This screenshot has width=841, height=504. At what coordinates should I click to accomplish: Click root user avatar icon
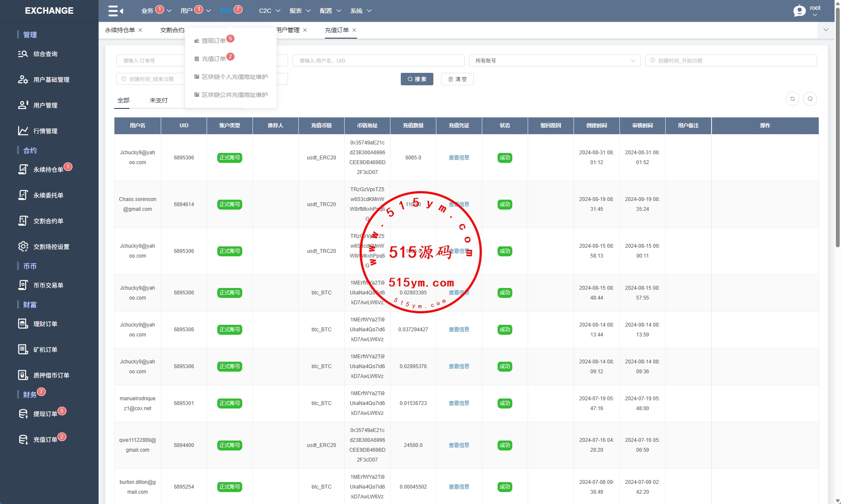[x=799, y=11]
